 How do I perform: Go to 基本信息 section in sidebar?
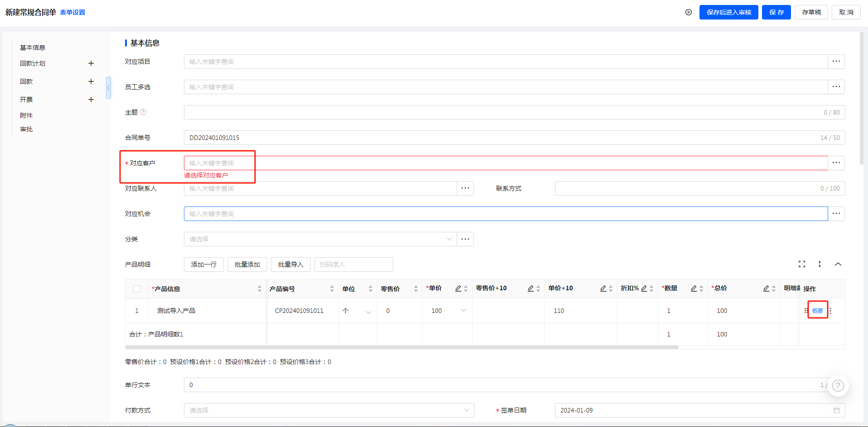coord(33,48)
